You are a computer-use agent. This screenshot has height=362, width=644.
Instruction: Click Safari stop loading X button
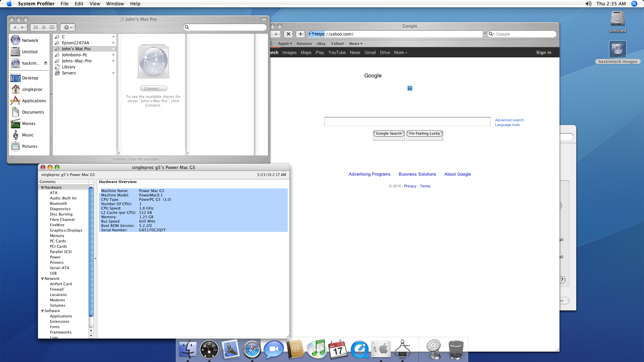coord(288,34)
